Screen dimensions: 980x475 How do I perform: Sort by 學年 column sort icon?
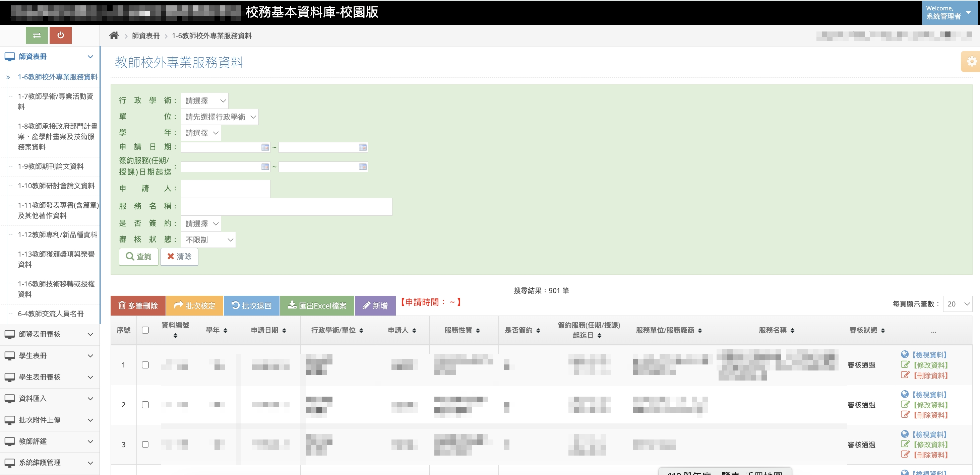coord(225,331)
